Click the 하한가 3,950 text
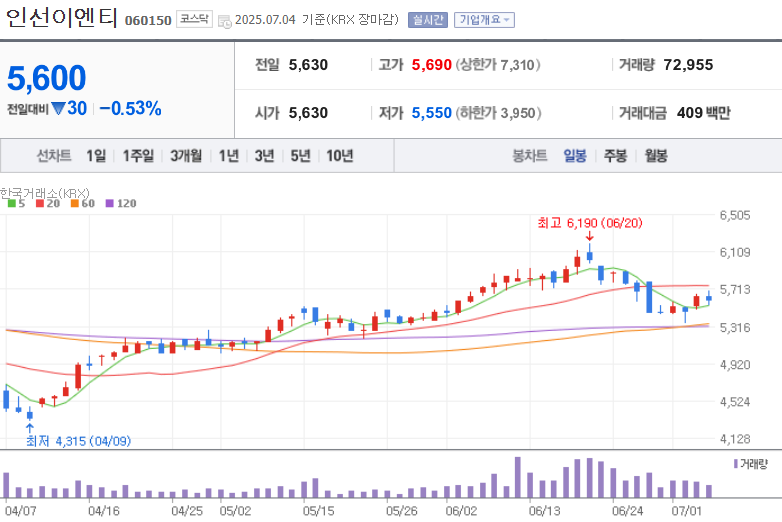Viewport: 782px width, 522px height. 498,113
